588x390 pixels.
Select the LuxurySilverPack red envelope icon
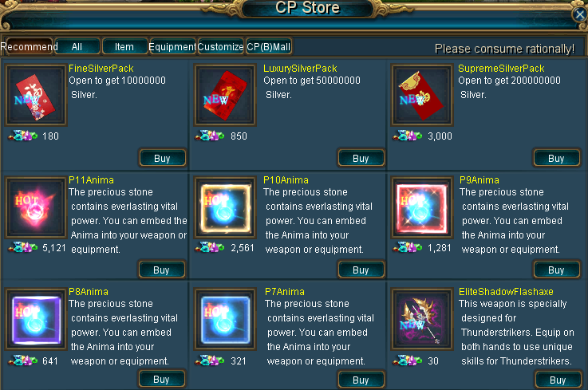(x=225, y=95)
